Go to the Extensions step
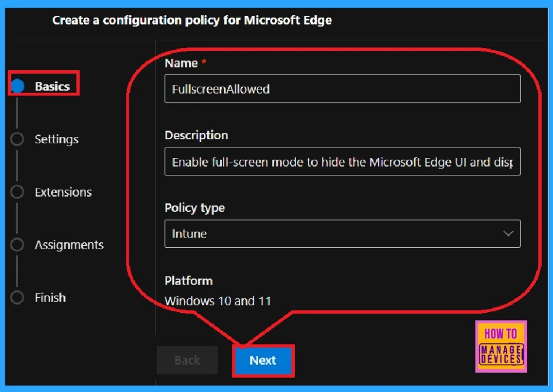553x392 pixels. (63, 192)
